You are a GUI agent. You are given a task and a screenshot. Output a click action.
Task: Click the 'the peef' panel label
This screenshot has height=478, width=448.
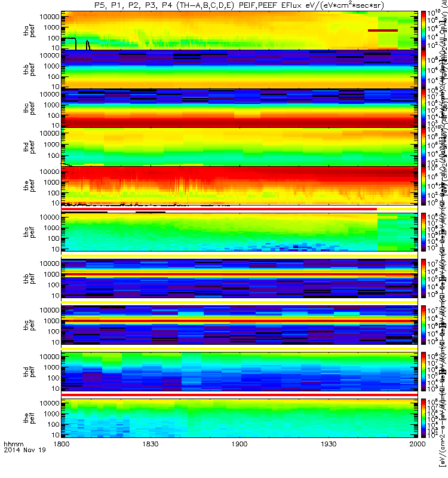[29, 186]
